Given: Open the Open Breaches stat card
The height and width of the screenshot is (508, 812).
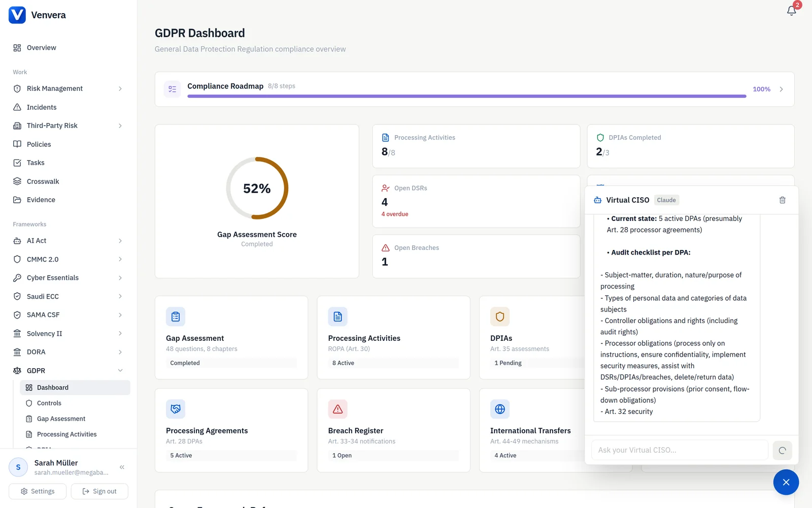Looking at the screenshot, I should pos(476,256).
